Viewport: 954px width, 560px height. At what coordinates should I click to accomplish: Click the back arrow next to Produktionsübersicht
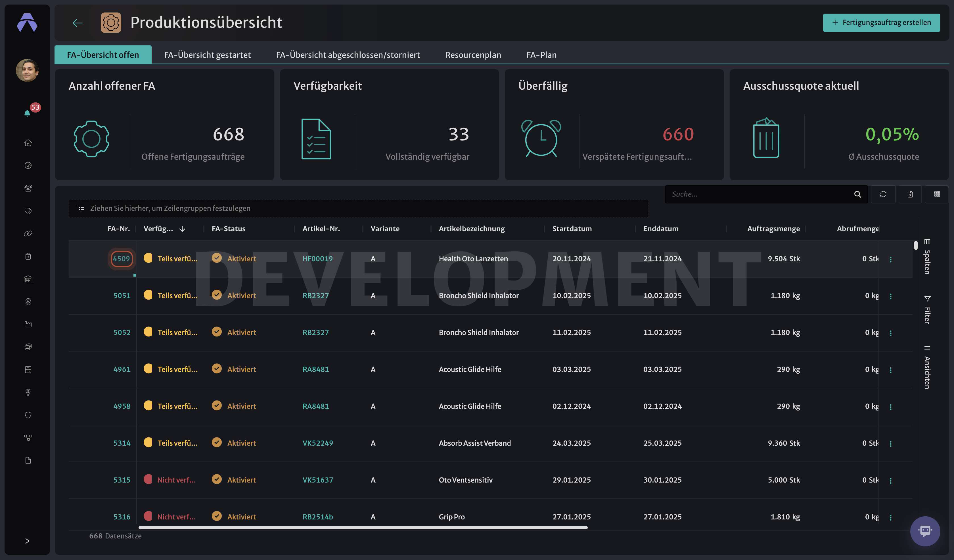tap(78, 23)
